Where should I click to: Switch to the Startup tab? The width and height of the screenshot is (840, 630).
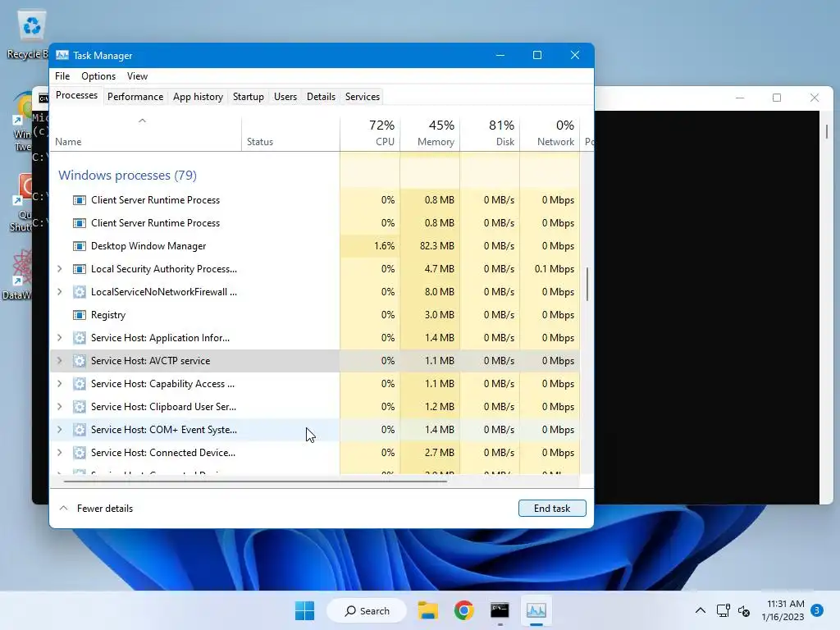tap(248, 97)
